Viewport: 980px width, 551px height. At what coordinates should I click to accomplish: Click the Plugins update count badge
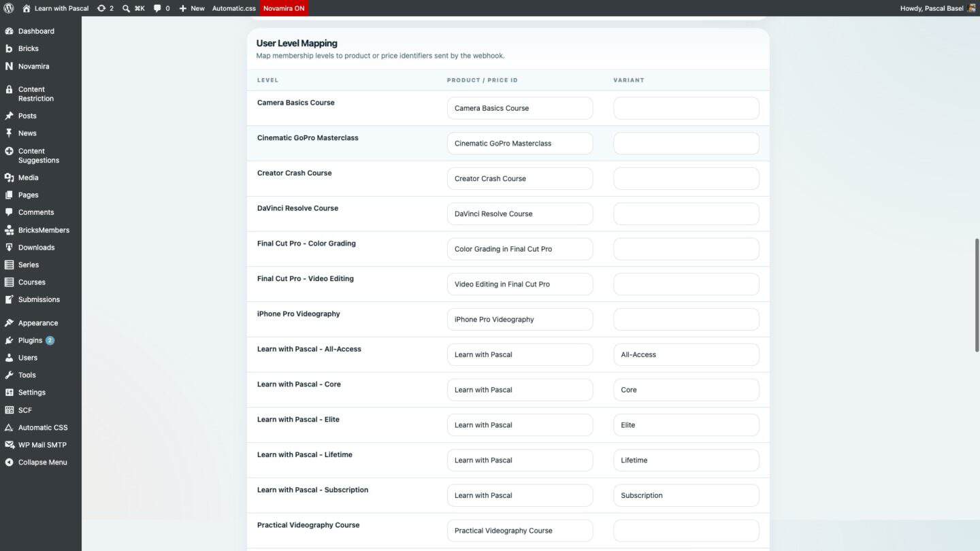(50, 340)
